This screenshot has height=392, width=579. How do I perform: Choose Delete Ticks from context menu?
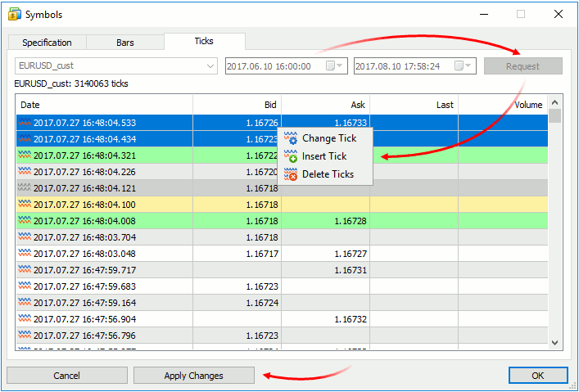coord(325,174)
